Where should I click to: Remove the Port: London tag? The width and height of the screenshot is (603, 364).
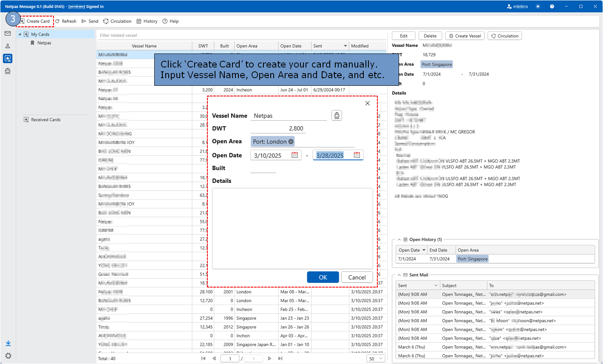(x=291, y=141)
